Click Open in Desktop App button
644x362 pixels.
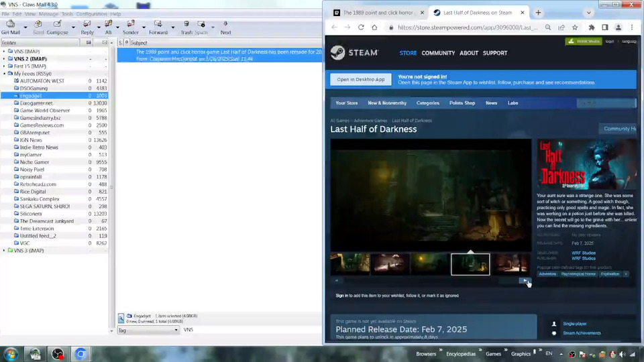tap(361, 79)
